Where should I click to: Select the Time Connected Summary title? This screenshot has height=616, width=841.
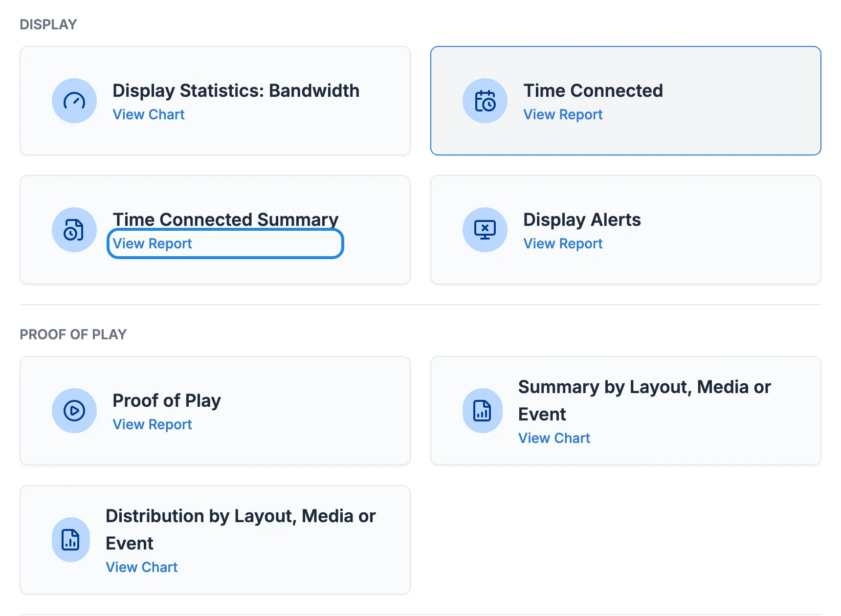pyautogui.click(x=226, y=220)
